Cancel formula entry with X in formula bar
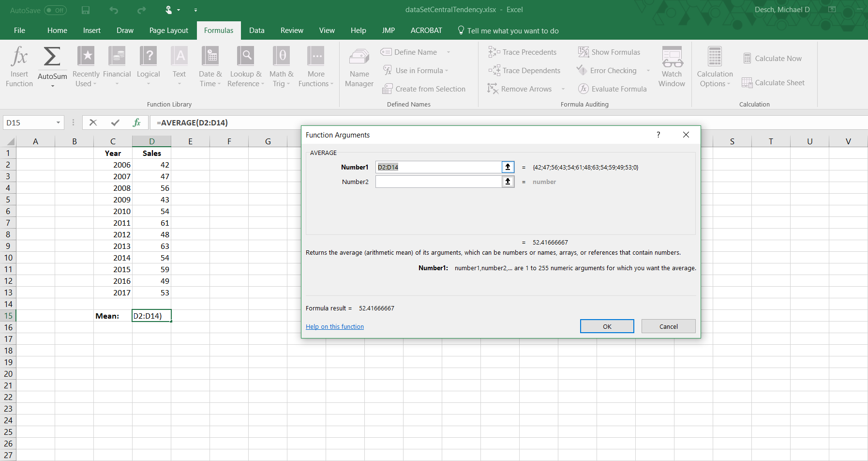Screen dimensions: 868x461 click(x=93, y=123)
